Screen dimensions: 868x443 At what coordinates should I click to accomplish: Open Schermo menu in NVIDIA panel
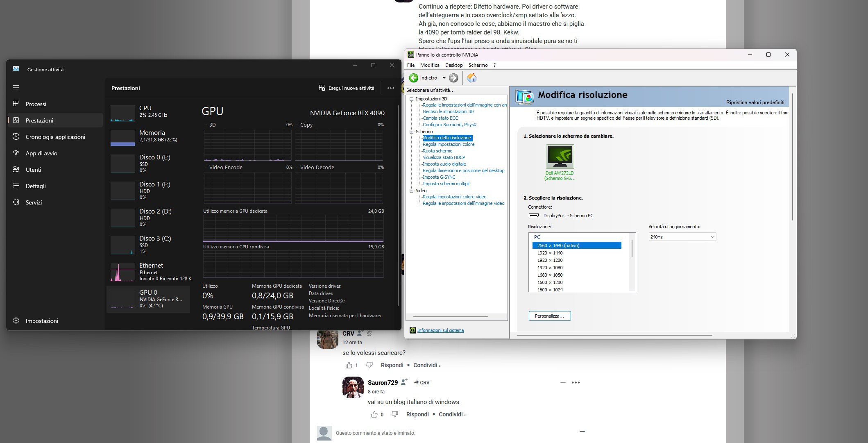point(478,65)
